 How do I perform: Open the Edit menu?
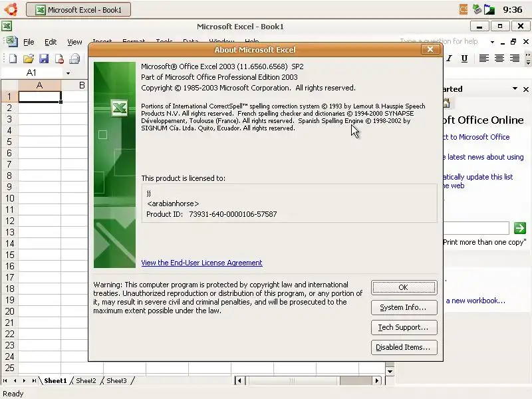51,42
